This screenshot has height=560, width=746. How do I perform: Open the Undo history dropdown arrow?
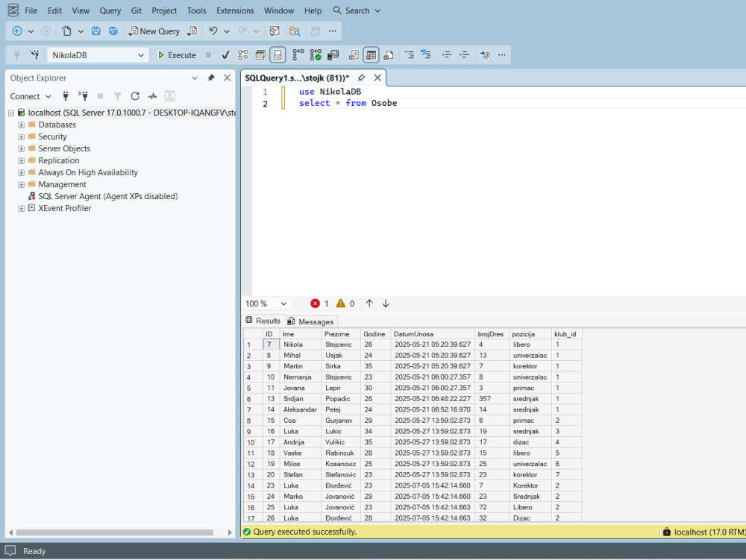coord(227,31)
